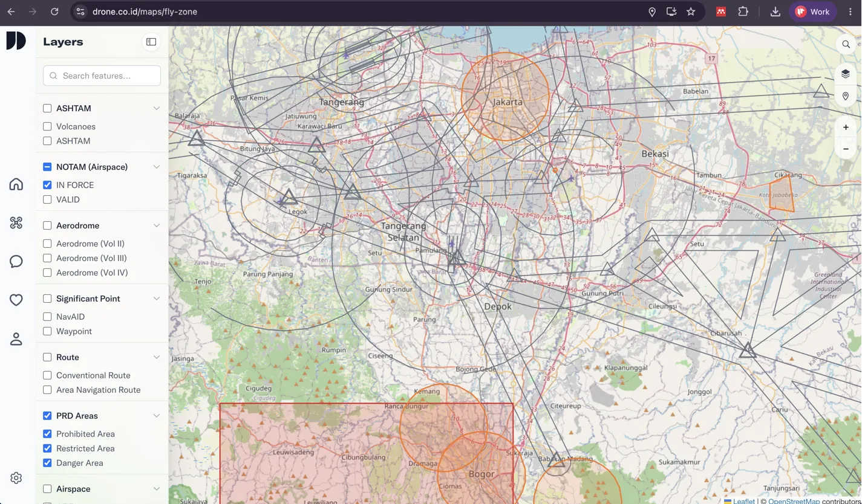
Task: Enable the ASHTAM sub-layer checkbox under Volcanoes
Action: (47, 141)
